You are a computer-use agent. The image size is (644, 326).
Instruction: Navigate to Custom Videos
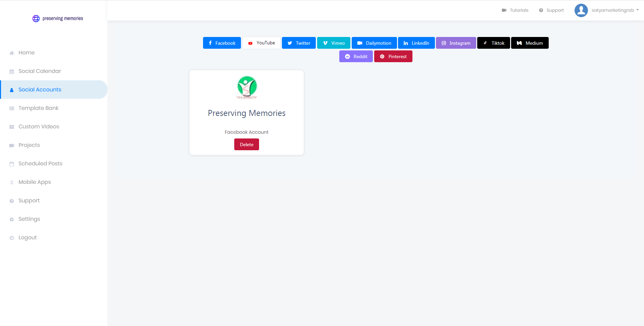[54, 127]
